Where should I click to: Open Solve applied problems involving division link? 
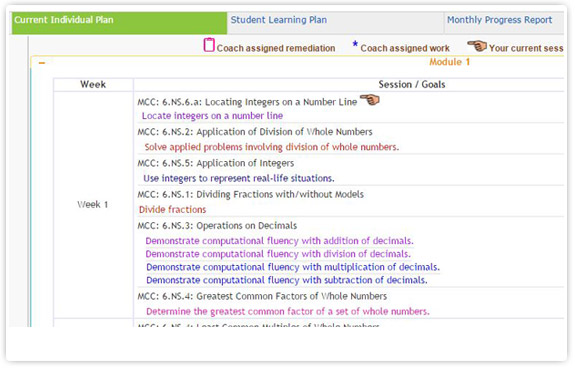click(272, 147)
